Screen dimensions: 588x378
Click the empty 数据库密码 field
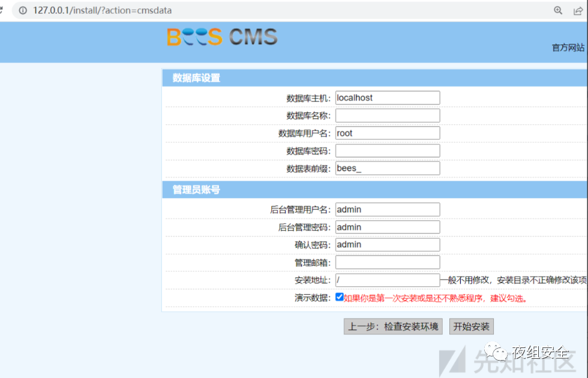(x=388, y=151)
